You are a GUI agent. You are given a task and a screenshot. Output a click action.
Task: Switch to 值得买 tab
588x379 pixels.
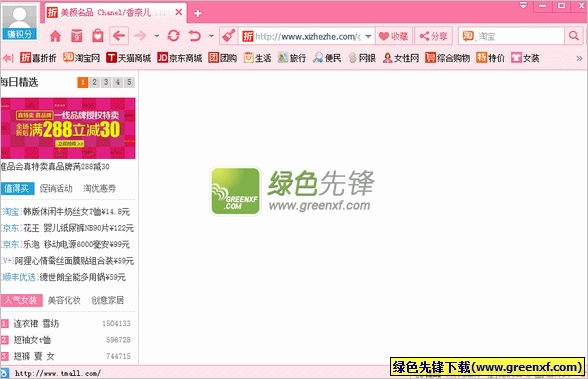click(17, 189)
